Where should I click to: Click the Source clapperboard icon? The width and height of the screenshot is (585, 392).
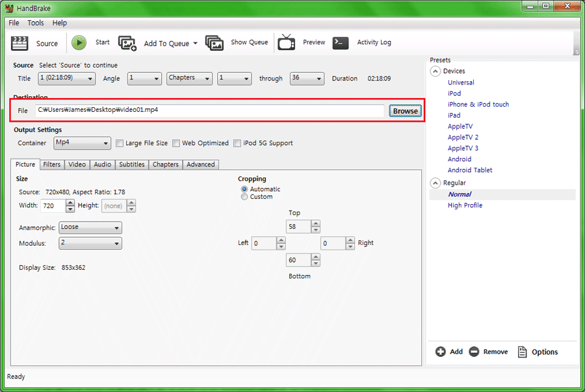19,44
